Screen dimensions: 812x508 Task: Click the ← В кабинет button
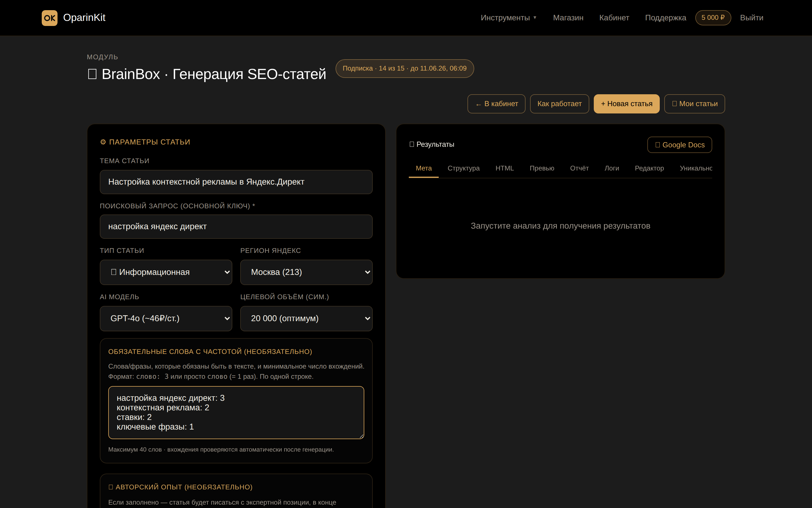[496, 104]
